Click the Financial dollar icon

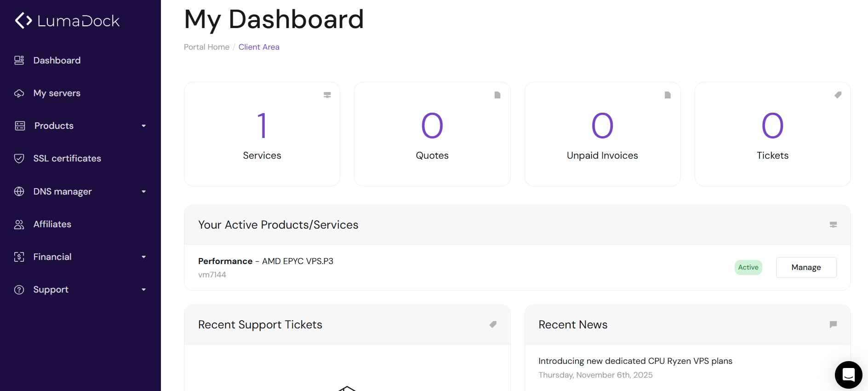19,257
